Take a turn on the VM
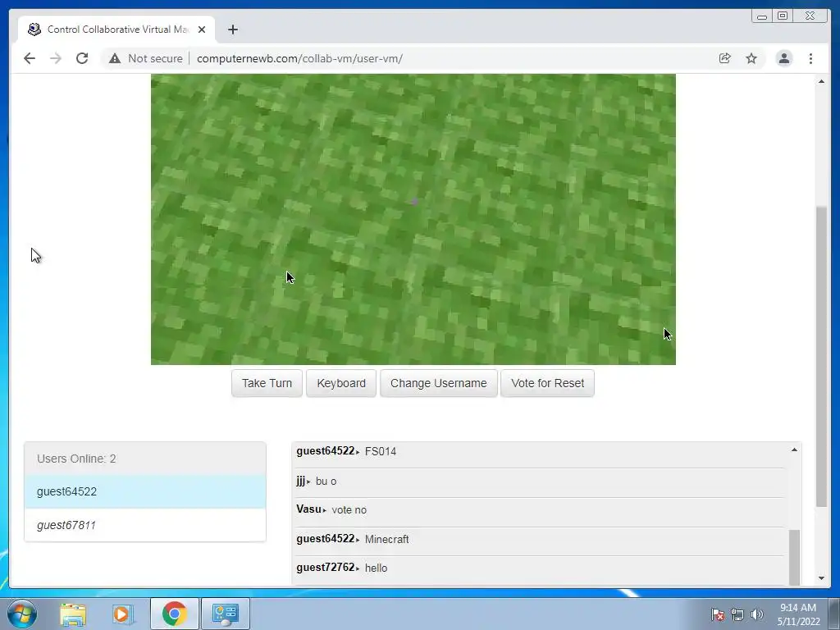 267,383
